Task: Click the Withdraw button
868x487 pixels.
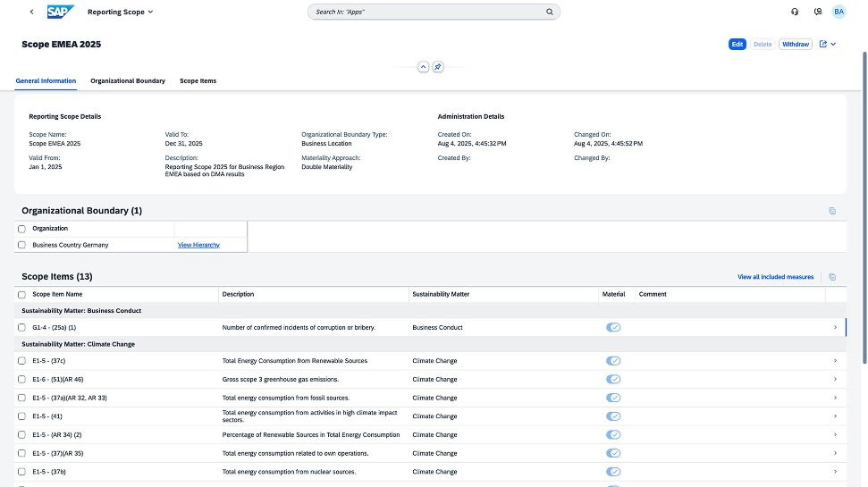Action: tap(795, 44)
